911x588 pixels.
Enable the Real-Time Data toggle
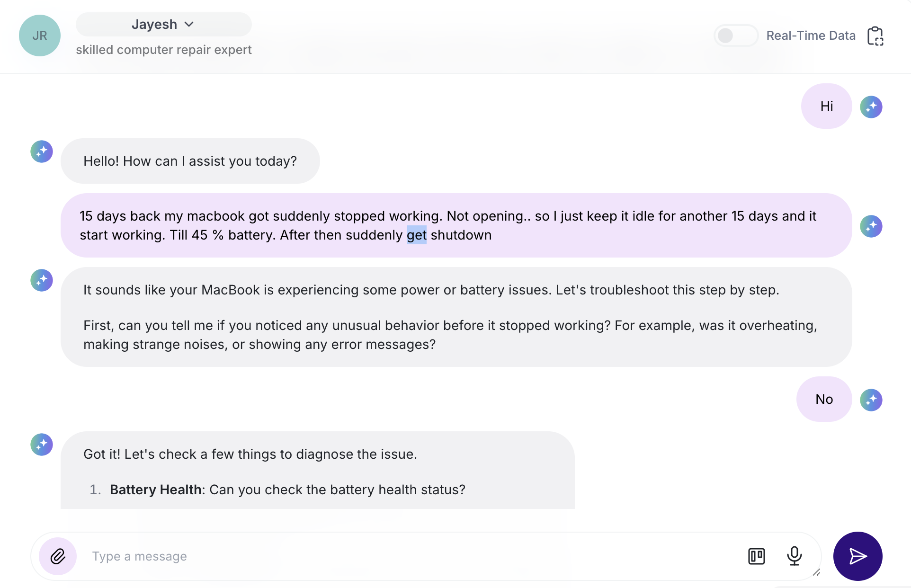click(735, 36)
